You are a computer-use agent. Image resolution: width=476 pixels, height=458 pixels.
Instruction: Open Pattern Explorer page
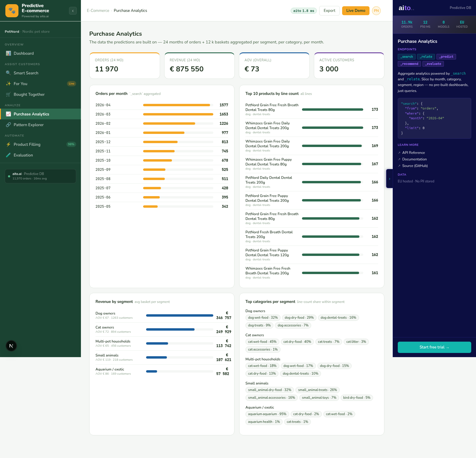pos(40,125)
